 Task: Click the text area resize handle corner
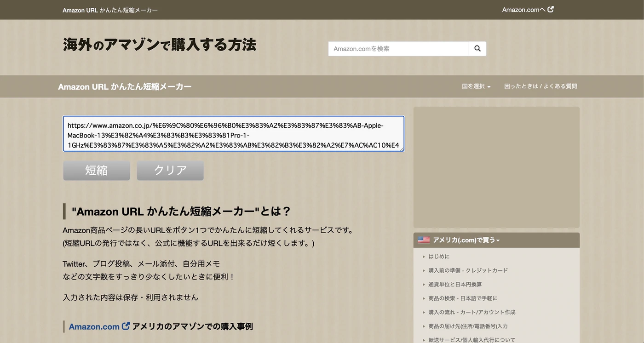pos(402,149)
